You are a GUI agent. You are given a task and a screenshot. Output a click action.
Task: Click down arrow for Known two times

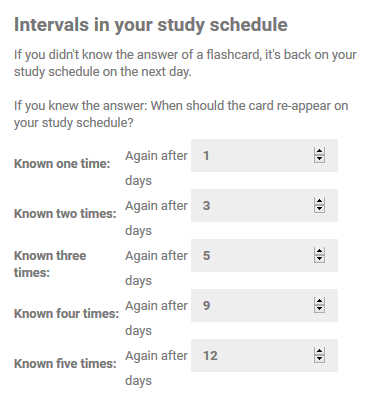[319, 209]
